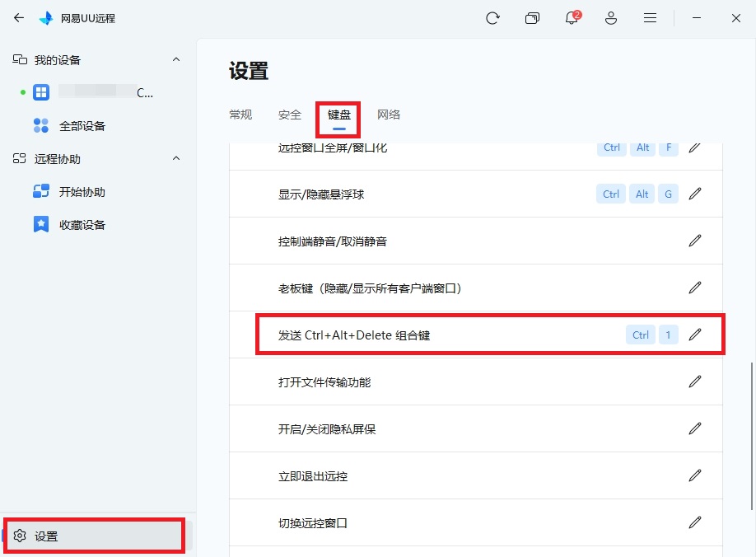Edit shortcut for 控制端静音/取消静音

click(x=695, y=241)
